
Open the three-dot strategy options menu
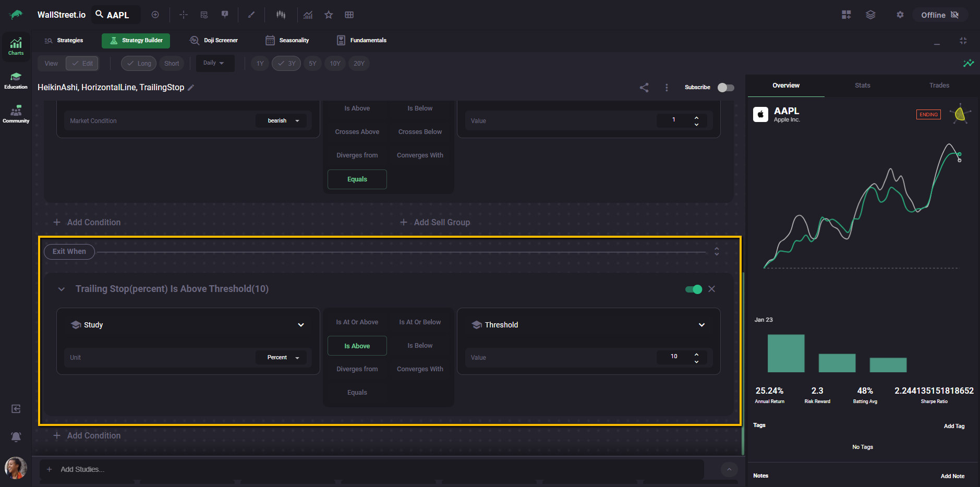tap(667, 88)
